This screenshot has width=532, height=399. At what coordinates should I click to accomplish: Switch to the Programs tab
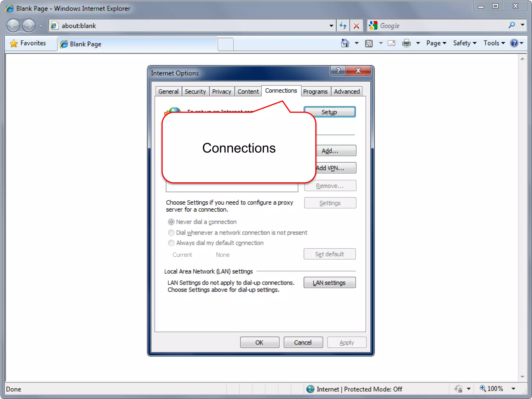tap(315, 91)
